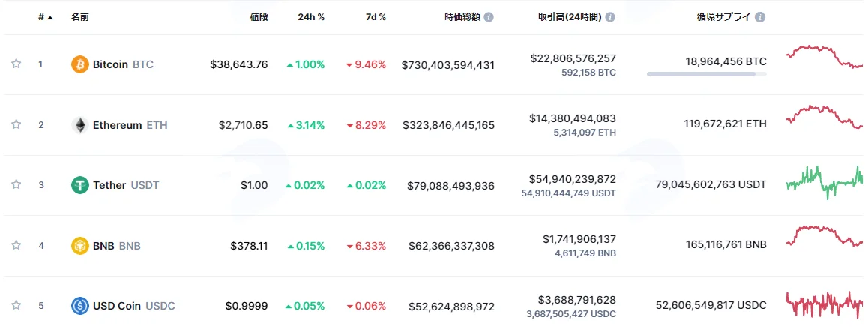Click the Bitcoin coin logo icon
The height and width of the screenshot is (335, 868).
79,64
